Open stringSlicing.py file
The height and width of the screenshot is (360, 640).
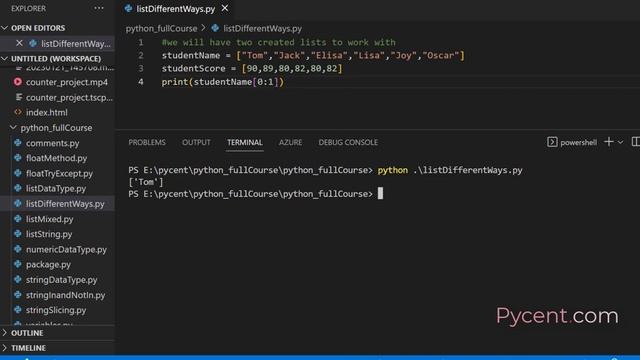pos(56,310)
